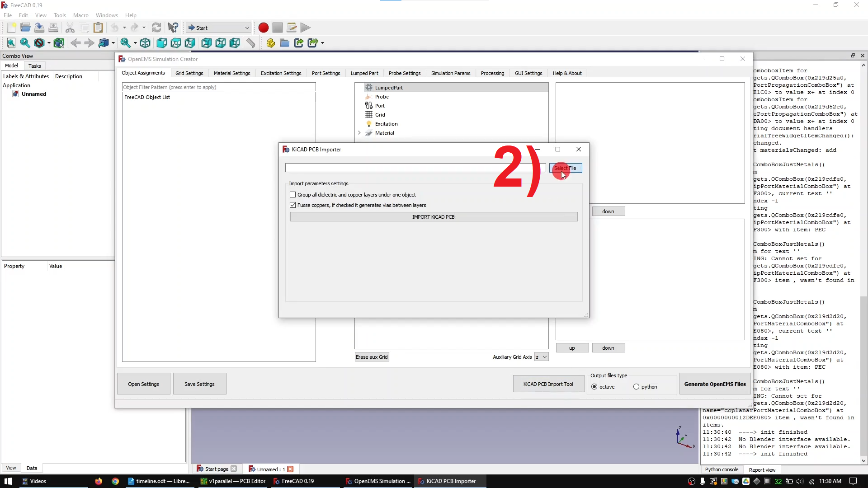Click the Select File button
Viewport: 868px width, 488px height.
click(566, 168)
